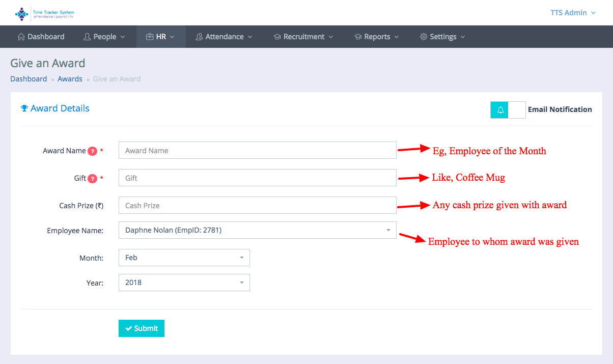Viewport: 613px width, 364px height.
Task: Click the Settings gear icon in navbar
Action: pyautogui.click(x=423, y=37)
